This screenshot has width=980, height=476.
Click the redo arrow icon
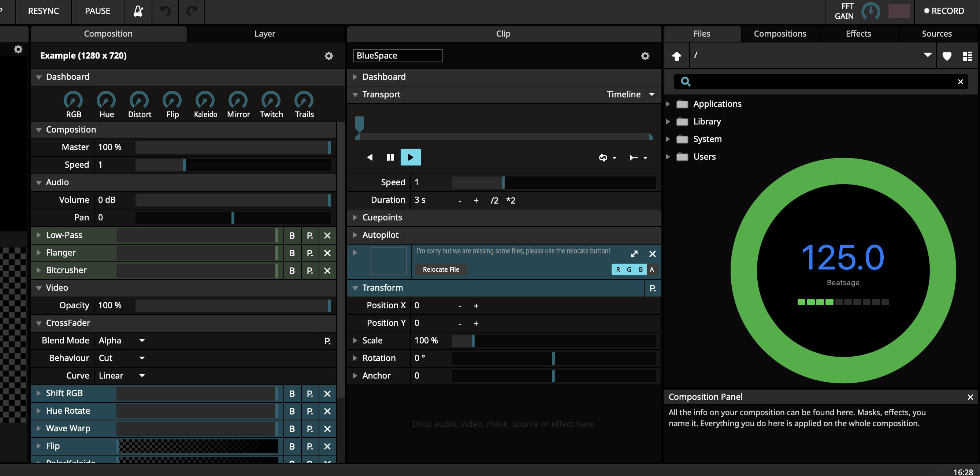192,11
